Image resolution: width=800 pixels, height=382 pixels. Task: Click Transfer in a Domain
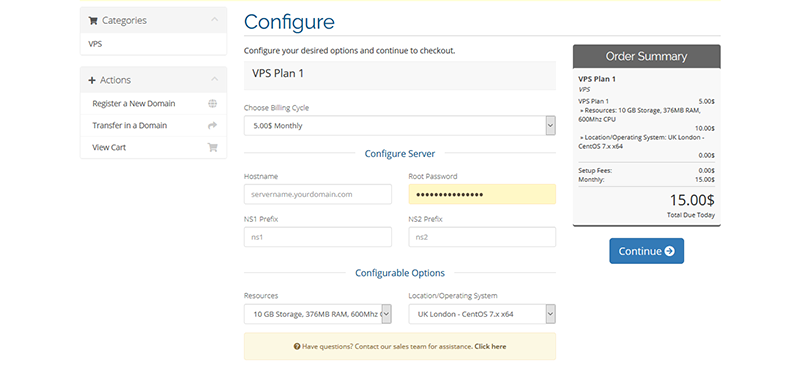130,125
